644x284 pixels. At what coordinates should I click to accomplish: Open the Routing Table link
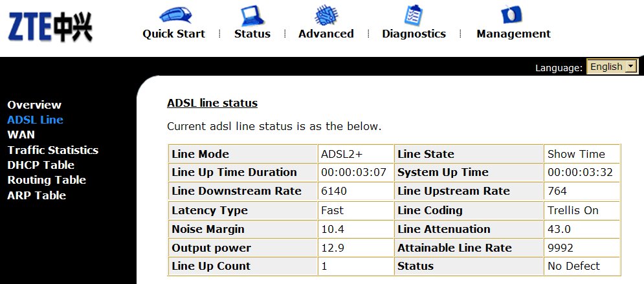point(46,180)
